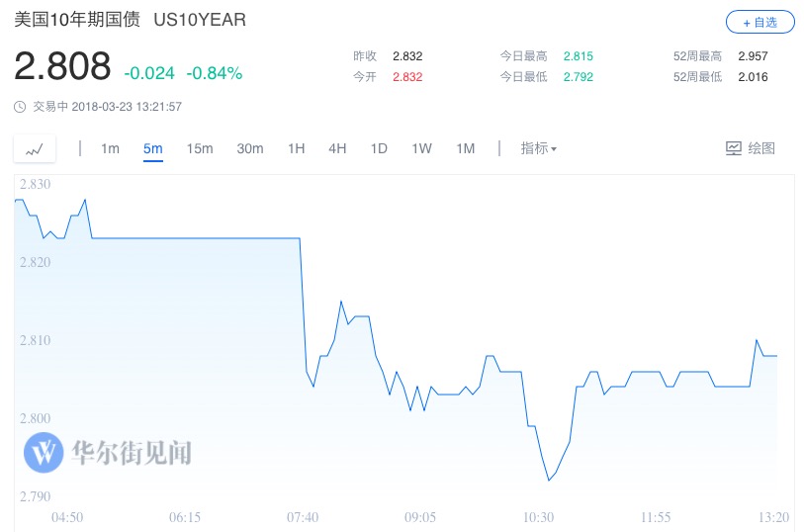The image size is (804, 532).
Task: Expand the 指标 indicators dropdown
Action: pyautogui.click(x=539, y=148)
